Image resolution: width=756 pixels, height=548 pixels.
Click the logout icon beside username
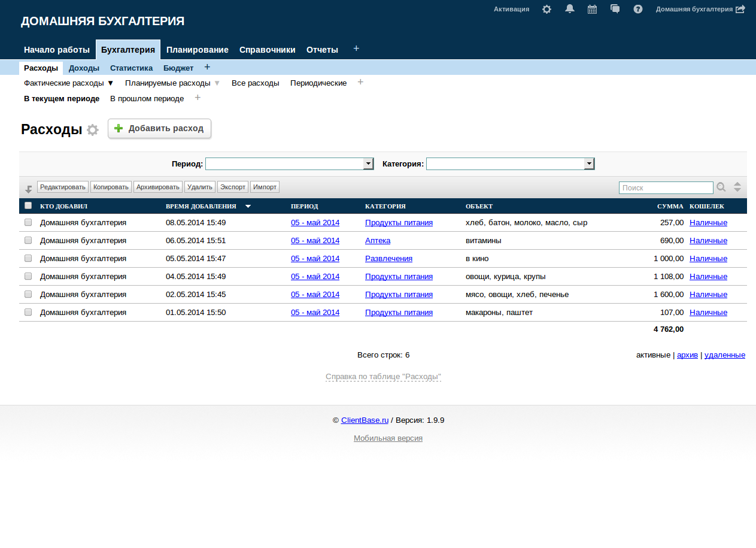pos(740,10)
